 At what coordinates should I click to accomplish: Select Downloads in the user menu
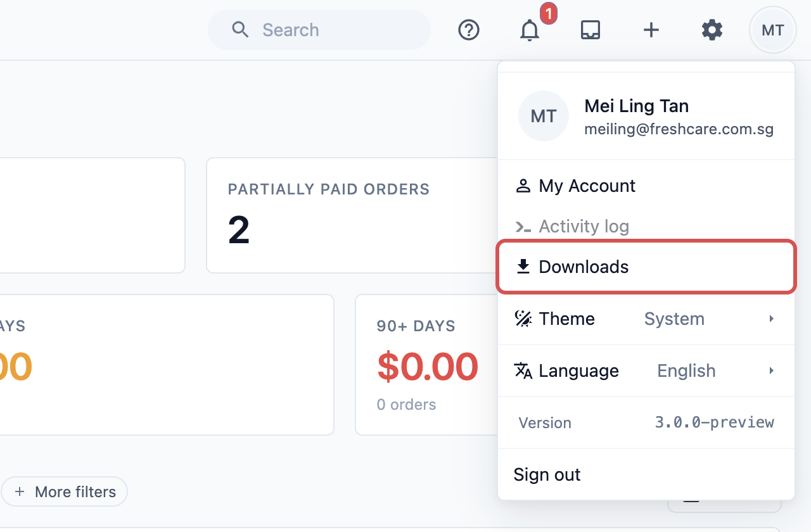pyautogui.click(x=646, y=267)
